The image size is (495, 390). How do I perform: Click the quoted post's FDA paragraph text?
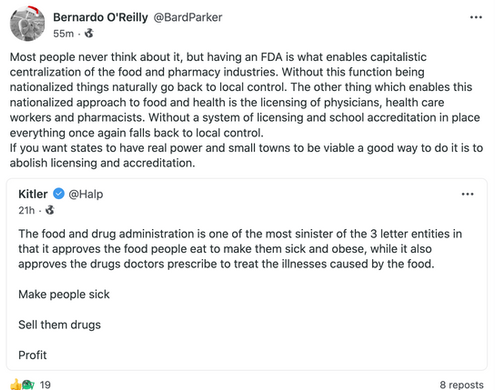coord(240,249)
